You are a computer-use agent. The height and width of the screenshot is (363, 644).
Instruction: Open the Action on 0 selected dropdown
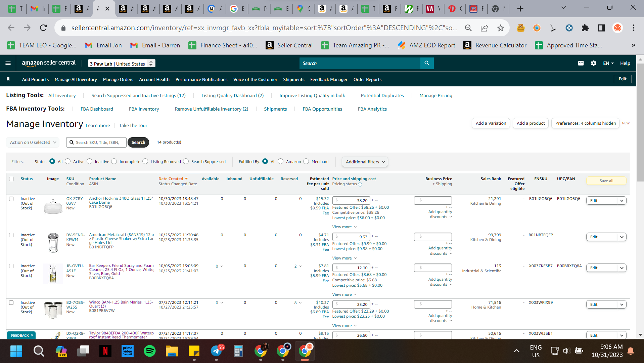33,142
